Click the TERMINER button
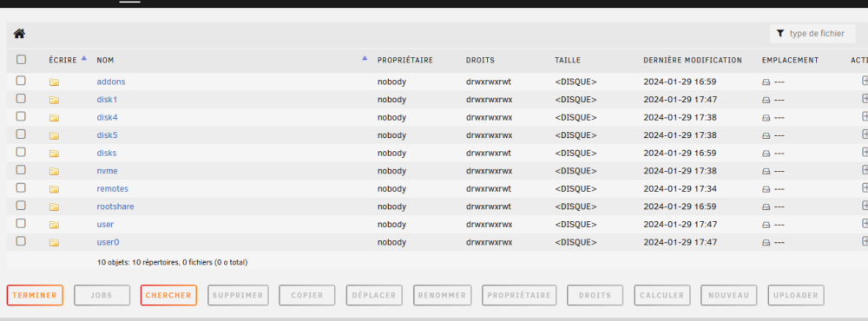Viewport: 868px width, 321px height. [35, 296]
